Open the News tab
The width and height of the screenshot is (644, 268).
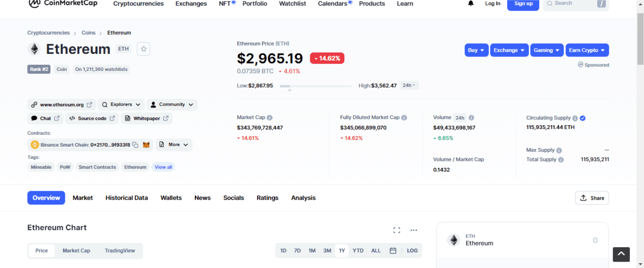202,198
